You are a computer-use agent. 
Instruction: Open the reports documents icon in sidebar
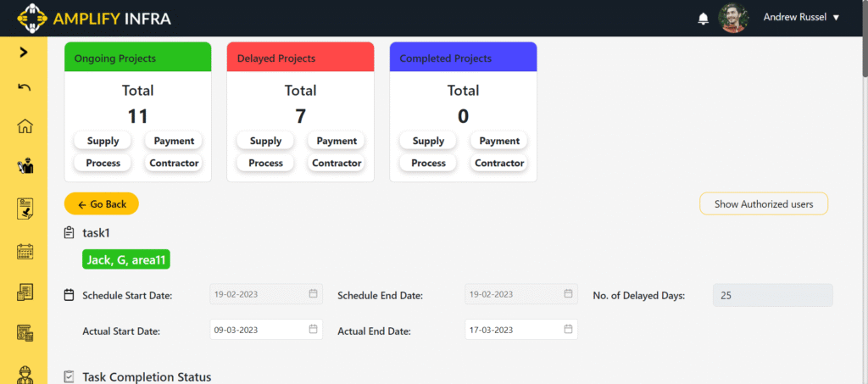tap(25, 292)
